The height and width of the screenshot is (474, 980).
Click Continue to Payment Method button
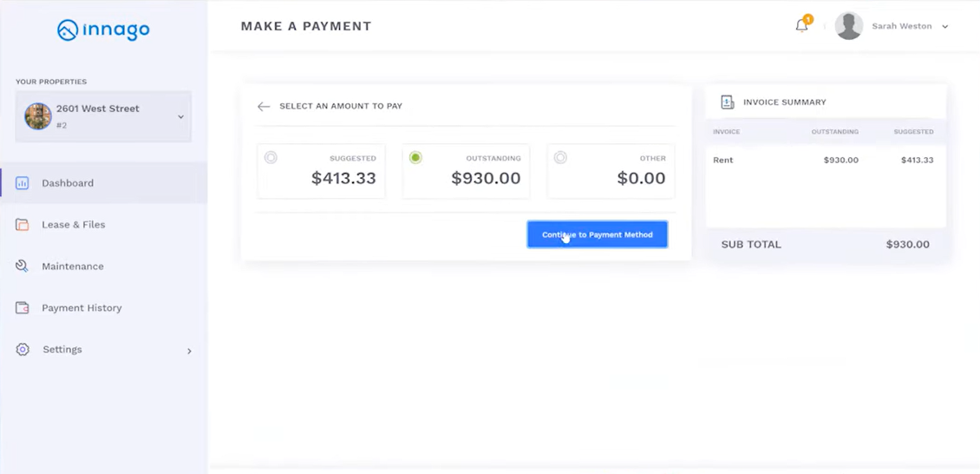[x=597, y=234]
